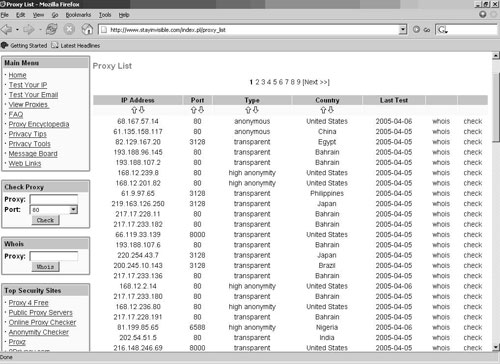Sort Country column descending arrow
This screenshot has height=364, width=500.
(x=331, y=110)
